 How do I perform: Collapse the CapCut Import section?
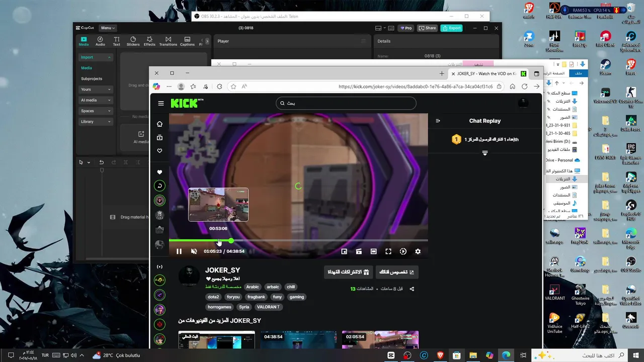pyautogui.click(x=96, y=57)
